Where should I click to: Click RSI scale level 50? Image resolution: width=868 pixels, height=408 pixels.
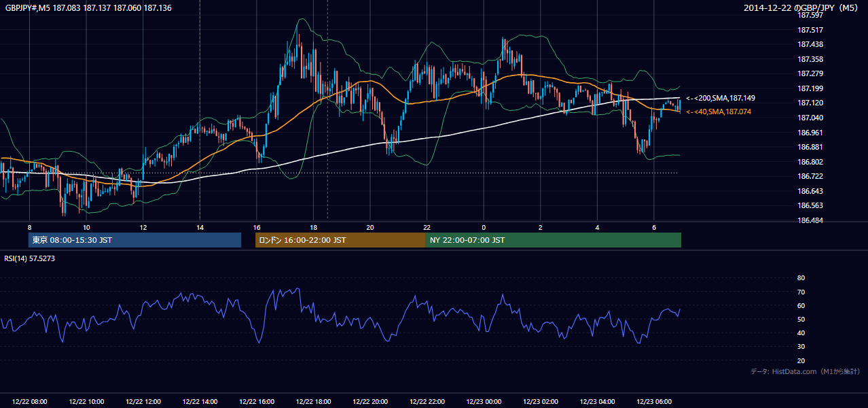pyautogui.click(x=801, y=319)
